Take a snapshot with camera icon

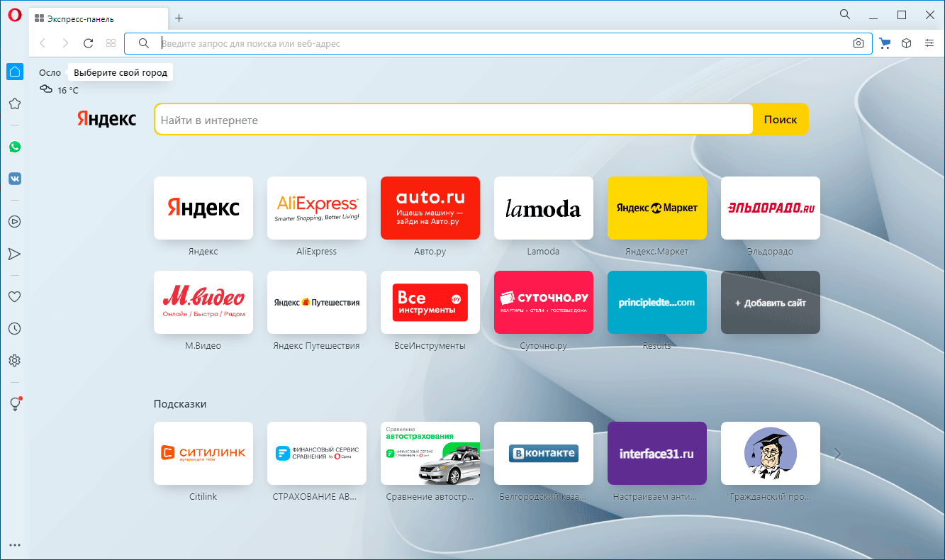(x=859, y=43)
